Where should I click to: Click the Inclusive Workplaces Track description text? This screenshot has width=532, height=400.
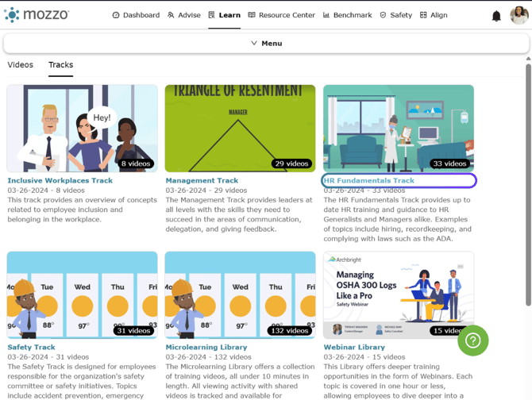pos(82,210)
